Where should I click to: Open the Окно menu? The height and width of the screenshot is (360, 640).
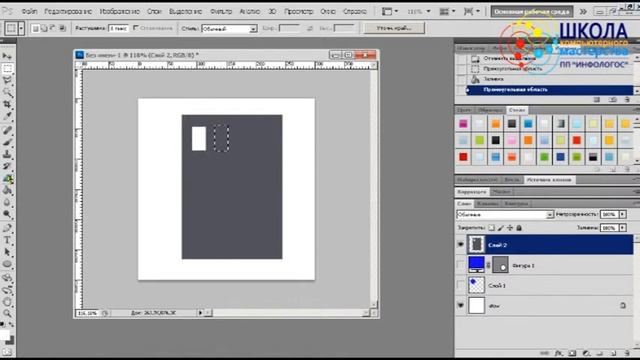point(328,11)
